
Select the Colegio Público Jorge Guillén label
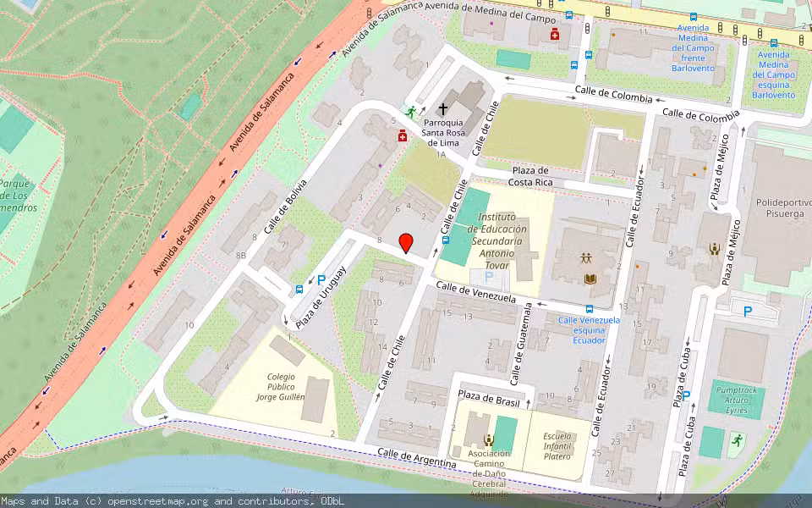[x=281, y=387]
